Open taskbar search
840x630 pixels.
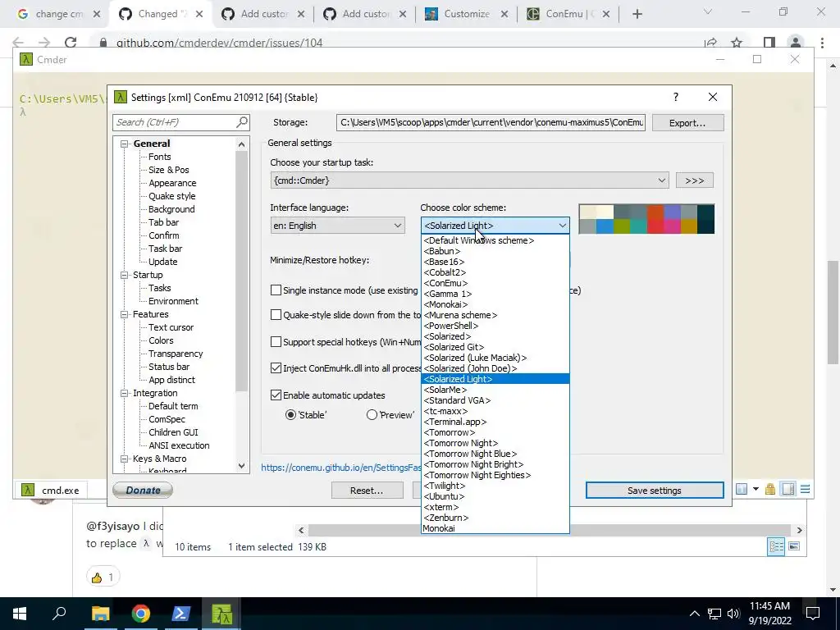(59, 614)
